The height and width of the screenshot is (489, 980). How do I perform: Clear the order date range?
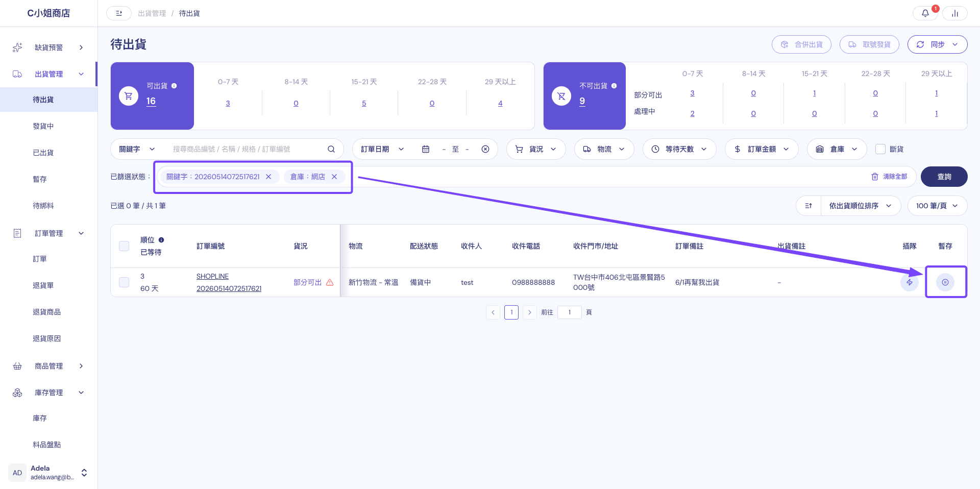[x=485, y=149]
